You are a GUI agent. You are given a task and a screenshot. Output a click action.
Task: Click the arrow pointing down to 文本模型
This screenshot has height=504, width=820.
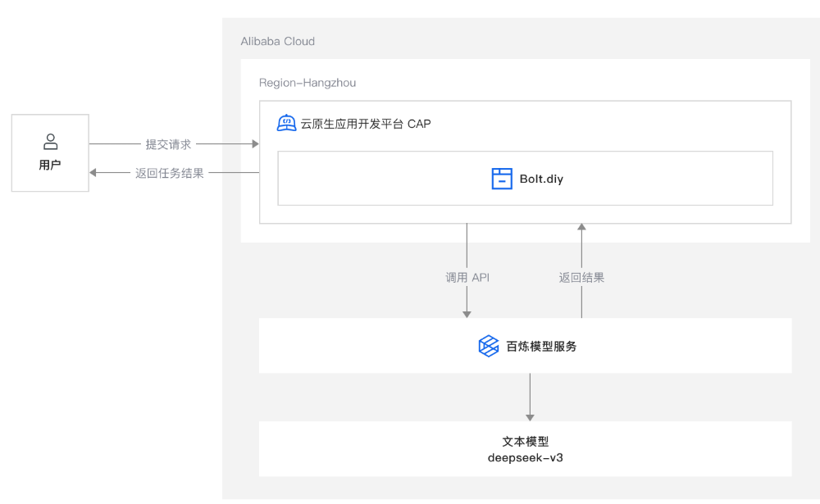[x=530, y=415]
